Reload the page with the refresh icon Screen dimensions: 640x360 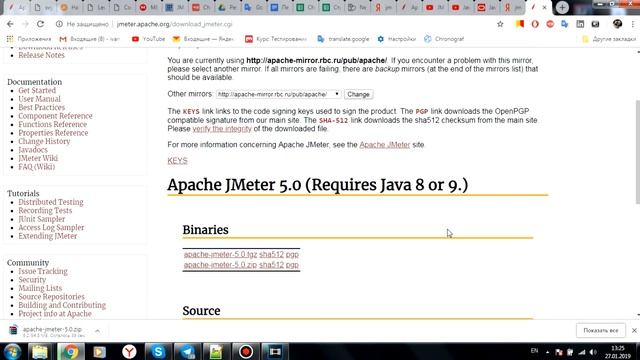pyautogui.click(x=40, y=24)
